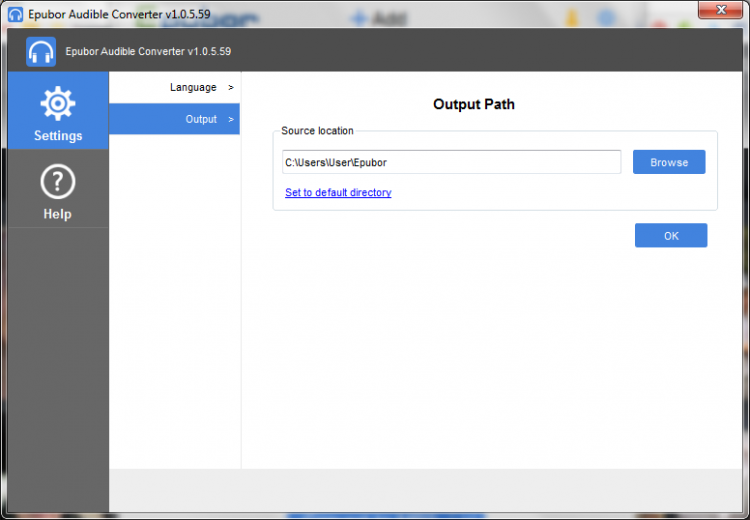Screen dimensions: 750x520
Task: Click the Set to default directory link
Action: [x=338, y=192]
